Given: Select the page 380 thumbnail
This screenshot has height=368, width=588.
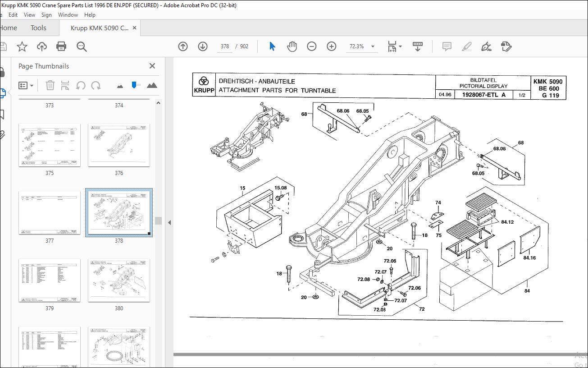Looking at the screenshot, I should tap(119, 281).
